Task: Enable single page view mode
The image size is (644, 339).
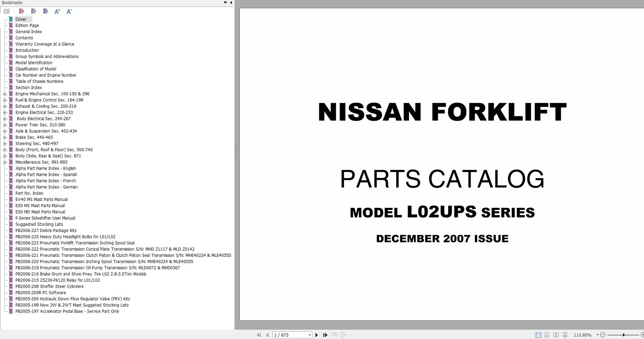Action: coord(538,335)
